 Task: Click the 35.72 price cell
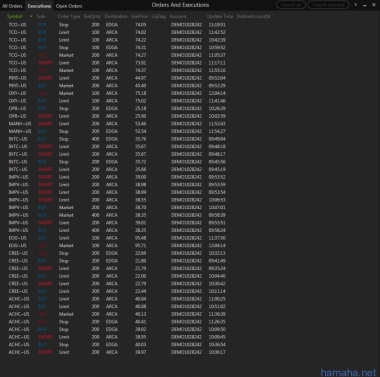coord(140,162)
